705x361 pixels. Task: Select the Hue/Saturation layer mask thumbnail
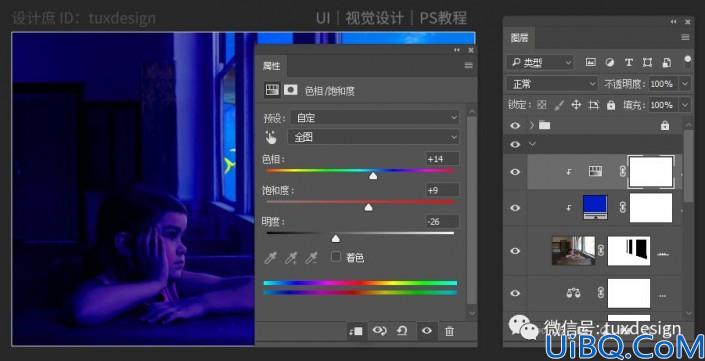pos(651,172)
